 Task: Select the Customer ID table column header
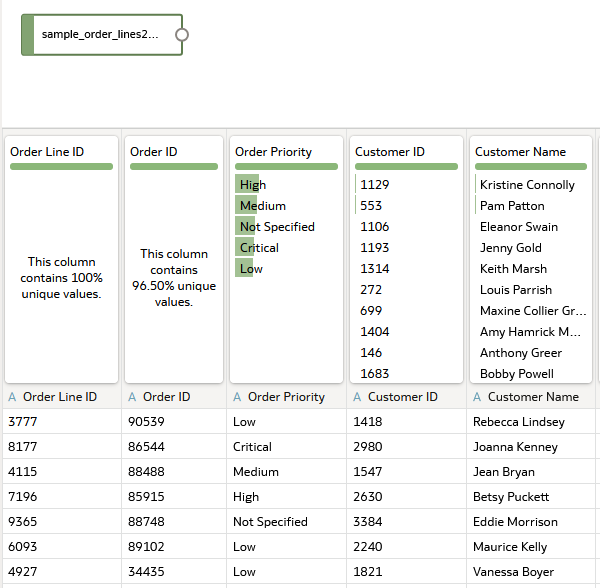point(406,397)
